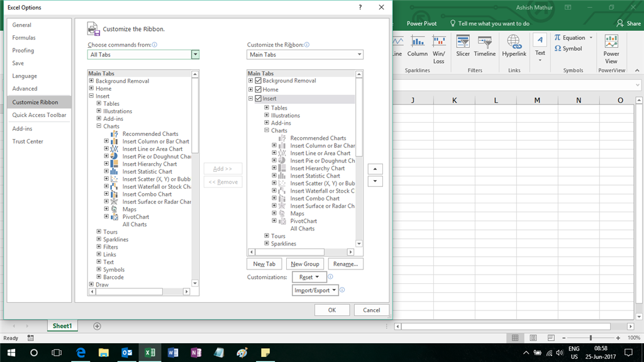Select column M header in Excel

537,100
